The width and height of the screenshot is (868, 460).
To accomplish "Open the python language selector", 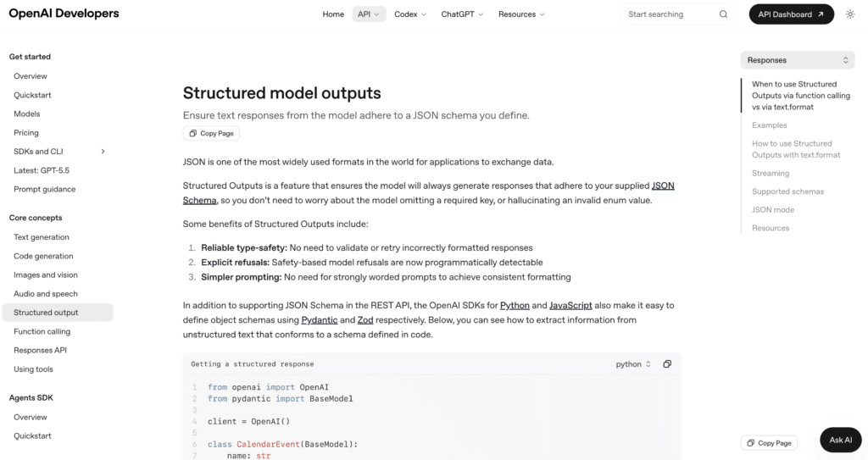I will [633, 364].
